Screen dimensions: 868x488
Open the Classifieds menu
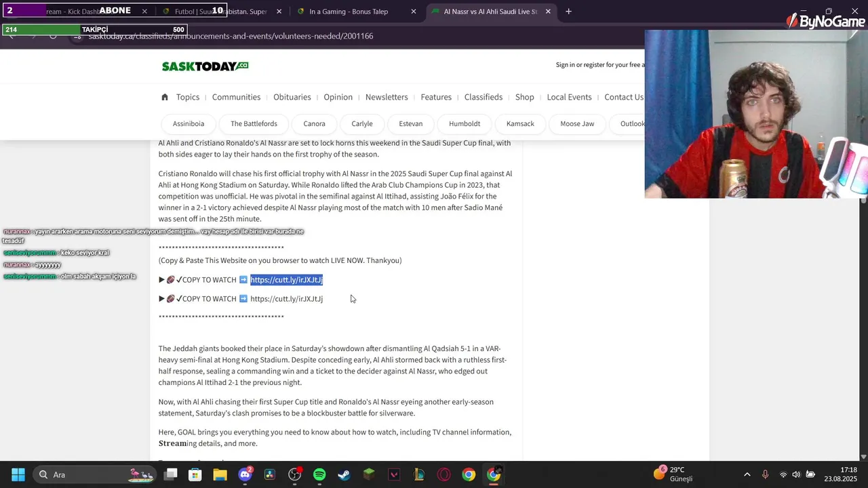point(484,97)
